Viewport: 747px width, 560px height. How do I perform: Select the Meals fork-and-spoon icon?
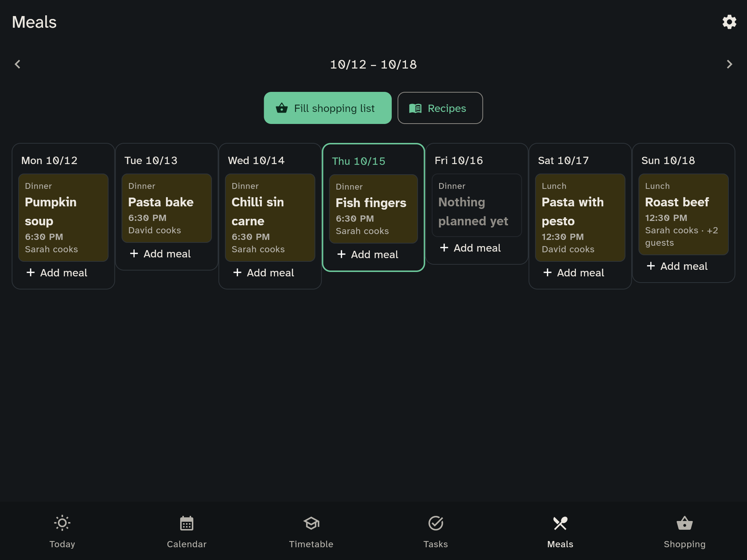(560, 523)
